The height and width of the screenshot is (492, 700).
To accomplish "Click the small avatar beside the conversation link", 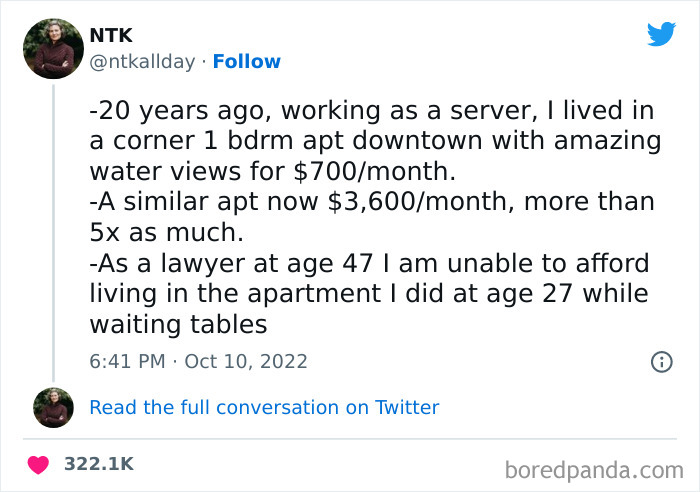I will 53,407.
